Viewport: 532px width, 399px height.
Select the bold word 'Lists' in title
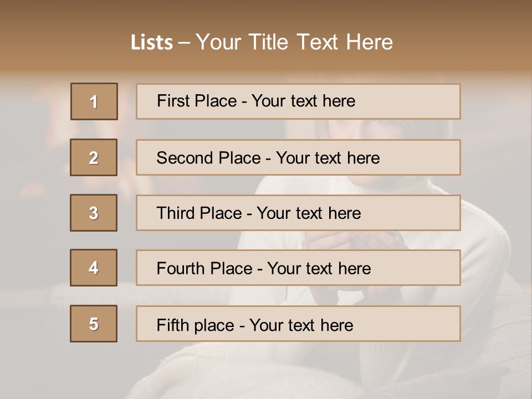[x=151, y=43]
